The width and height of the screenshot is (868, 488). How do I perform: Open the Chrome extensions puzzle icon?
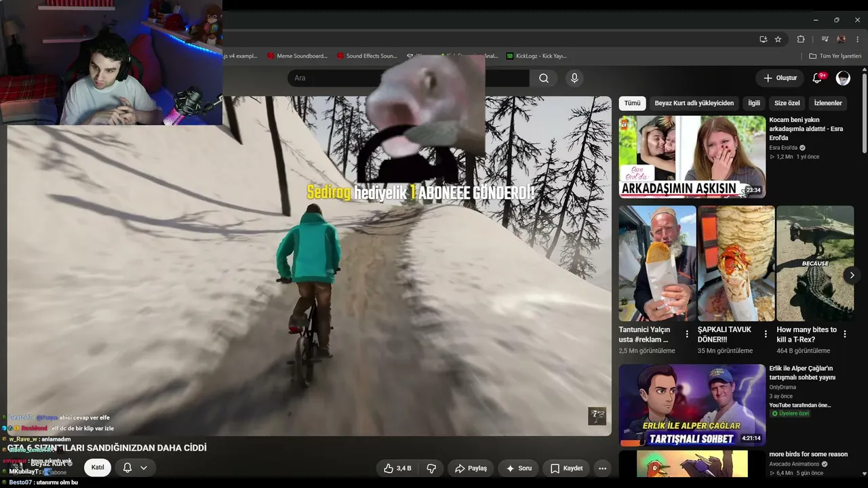[801, 39]
